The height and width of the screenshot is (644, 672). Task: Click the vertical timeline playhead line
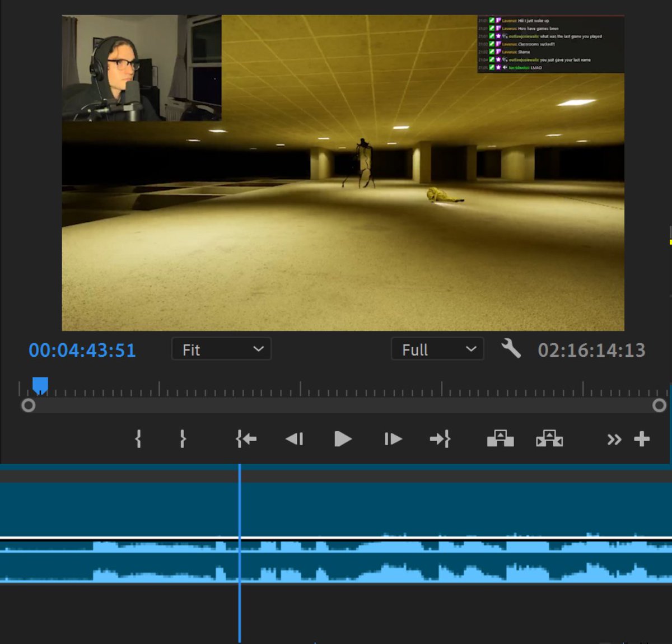tap(240, 553)
